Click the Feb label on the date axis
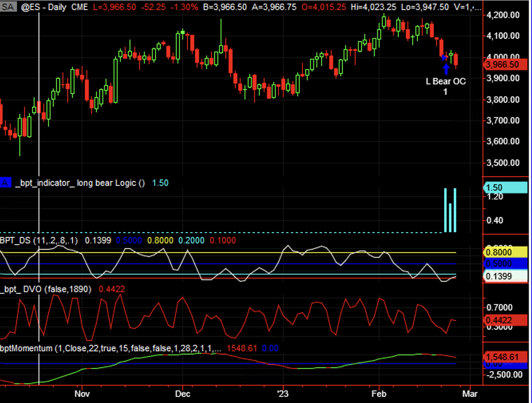The image size is (532, 403). [379, 393]
